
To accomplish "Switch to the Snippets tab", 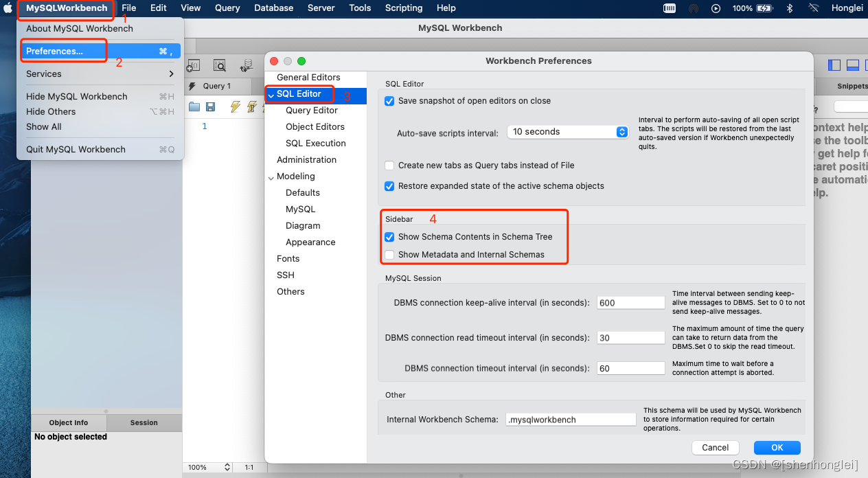I will [852, 87].
